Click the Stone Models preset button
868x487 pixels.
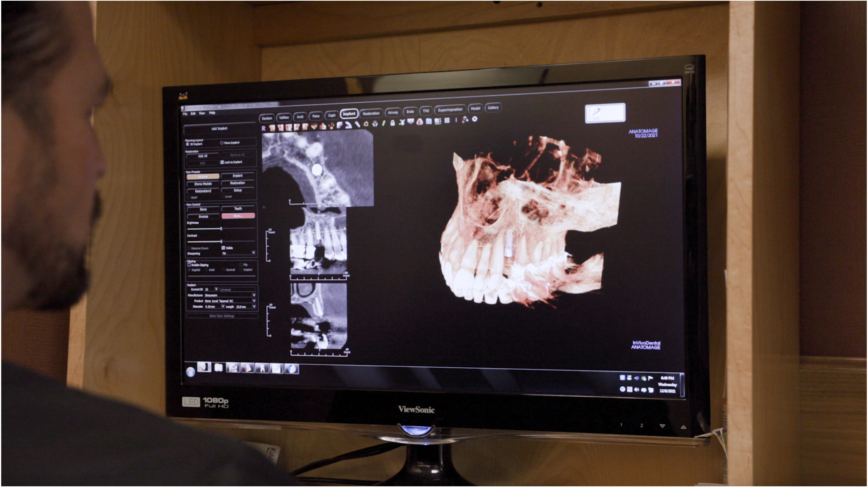tap(203, 184)
